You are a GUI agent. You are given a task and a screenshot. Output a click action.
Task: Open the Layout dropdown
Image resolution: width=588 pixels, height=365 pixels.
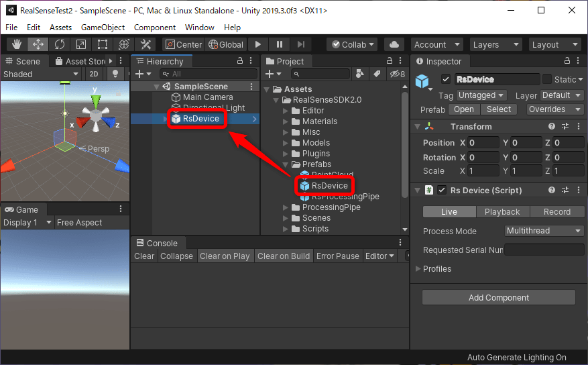click(554, 45)
